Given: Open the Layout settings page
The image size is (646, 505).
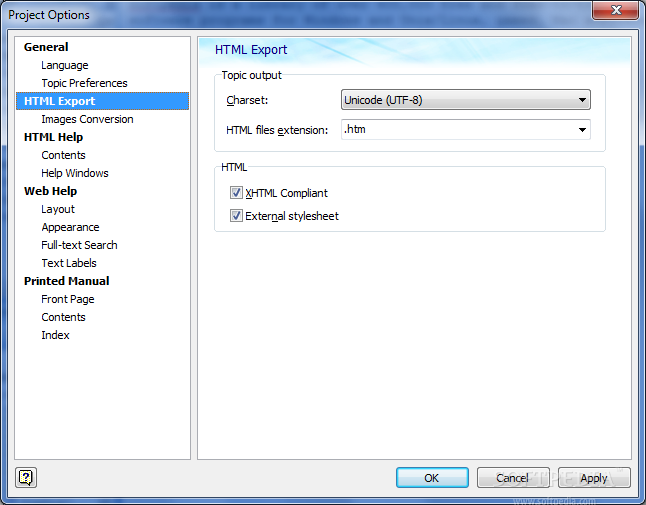Looking at the screenshot, I should pos(58,209).
